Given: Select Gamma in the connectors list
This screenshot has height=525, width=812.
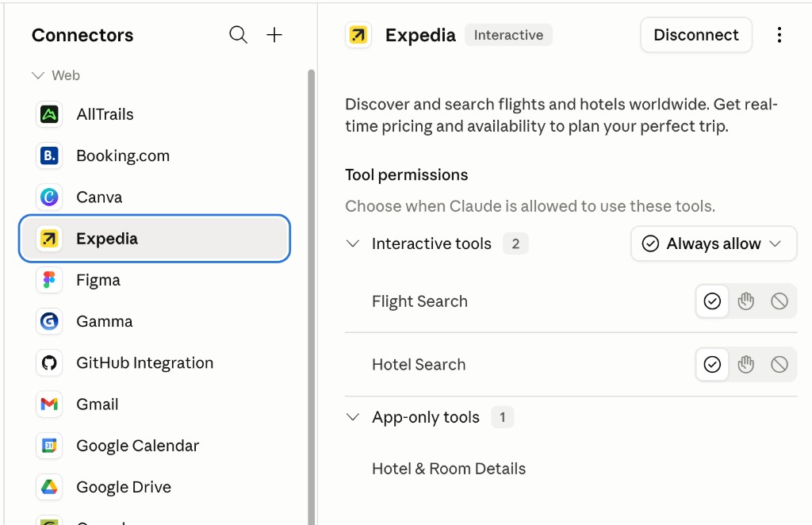Looking at the screenshot, I should [x=155, y=321].
